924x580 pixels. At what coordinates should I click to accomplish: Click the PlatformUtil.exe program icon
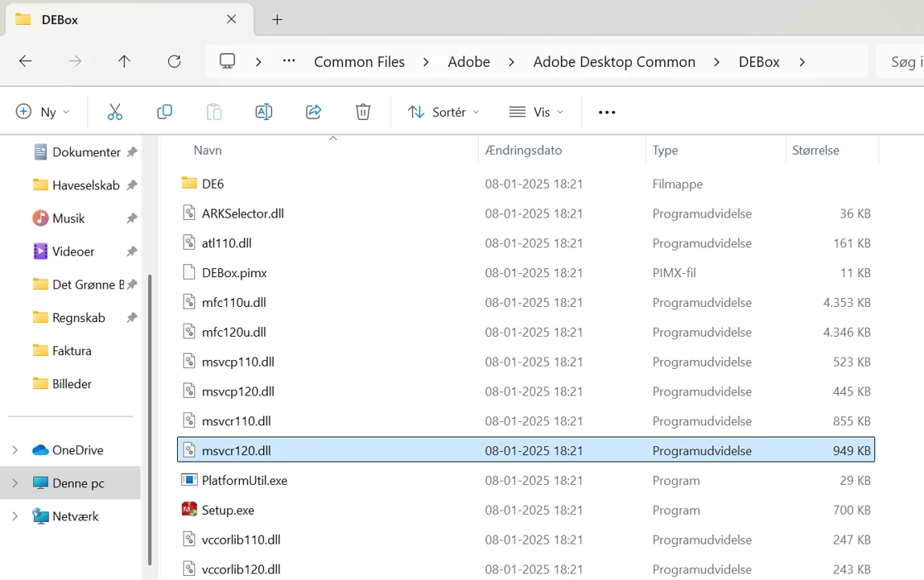pos(189,479)
